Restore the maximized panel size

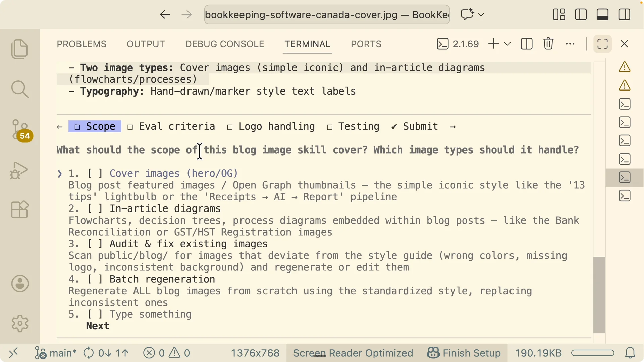(602, 44)
